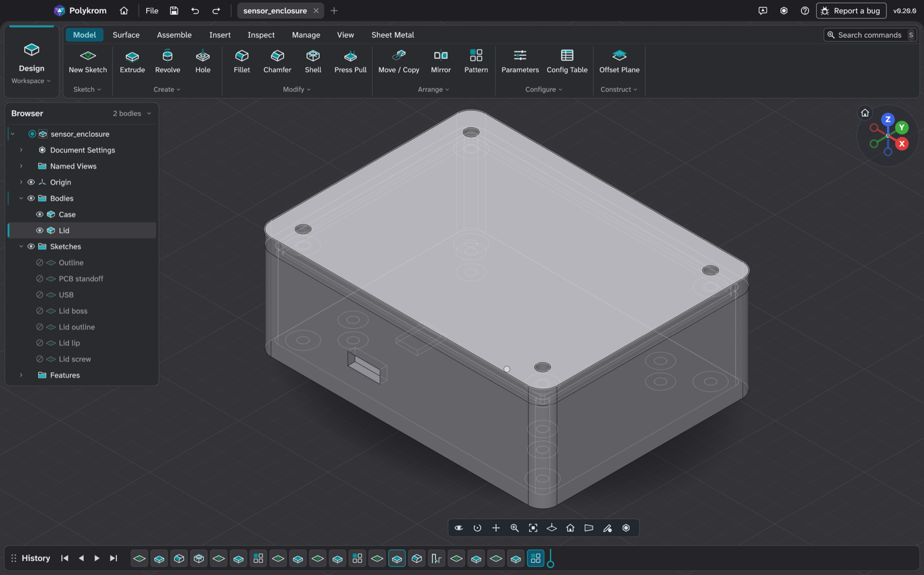
Task: Toggle visibility of Case body
Action: pyautogui.click(x=40, y=214)
